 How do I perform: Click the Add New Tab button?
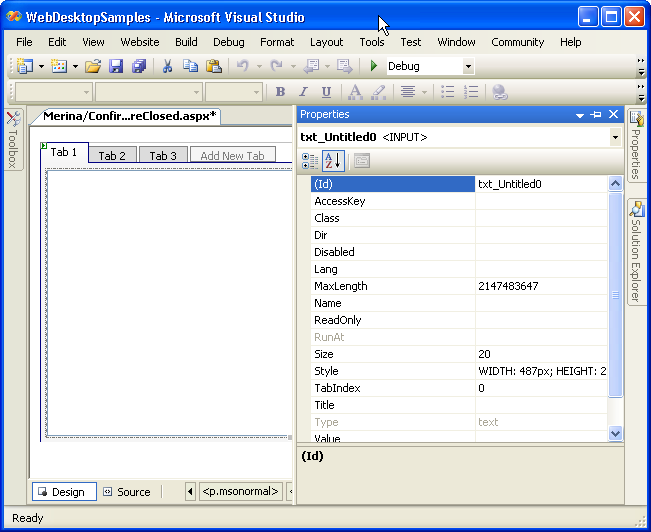[232, 156]
